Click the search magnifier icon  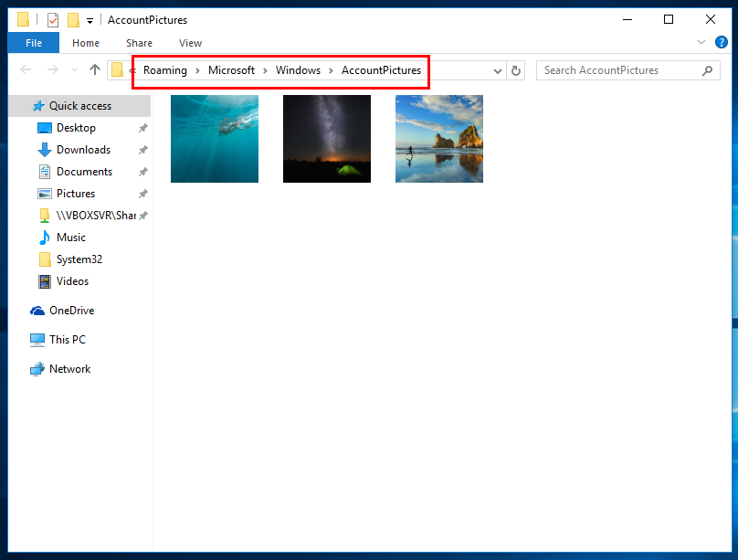707,70
